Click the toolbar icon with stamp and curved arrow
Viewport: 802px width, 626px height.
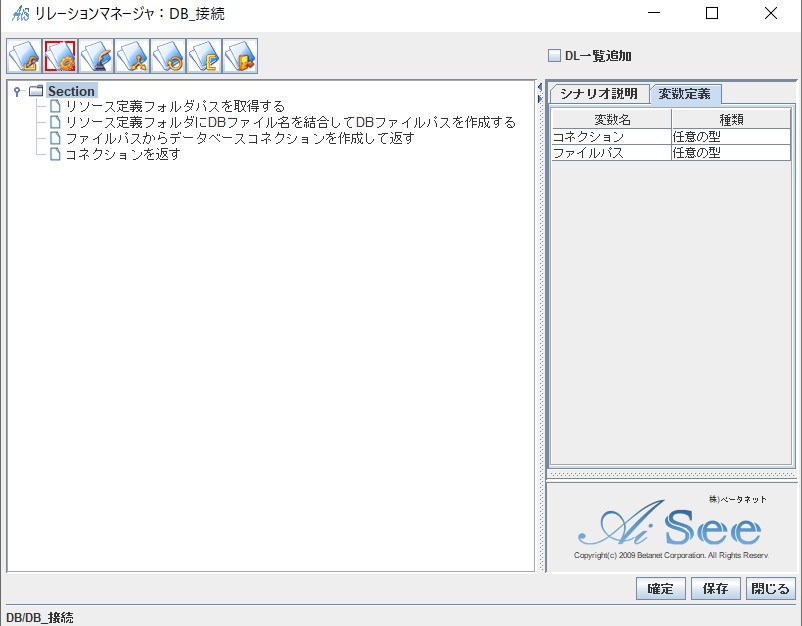pos(96,56)
